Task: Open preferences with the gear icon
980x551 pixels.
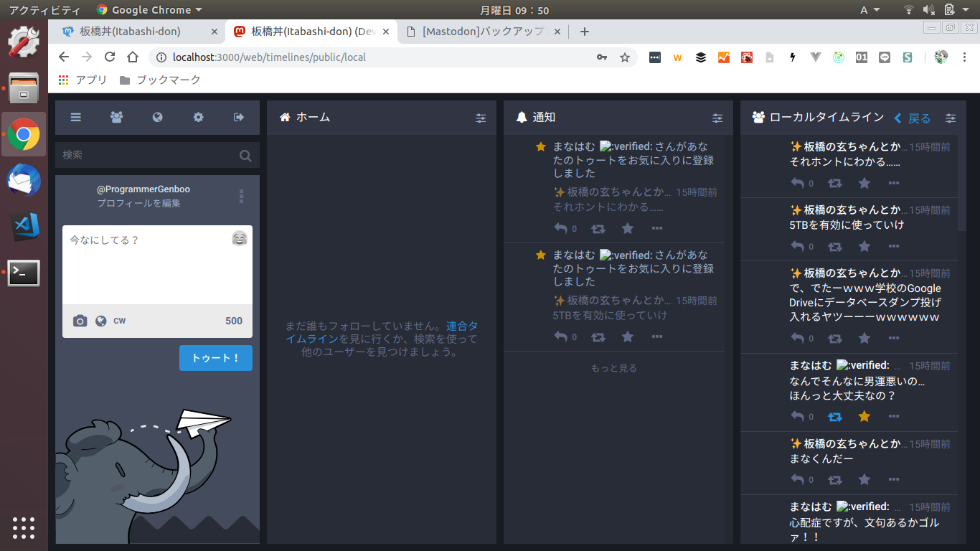Action: click(x=198, y=118)
